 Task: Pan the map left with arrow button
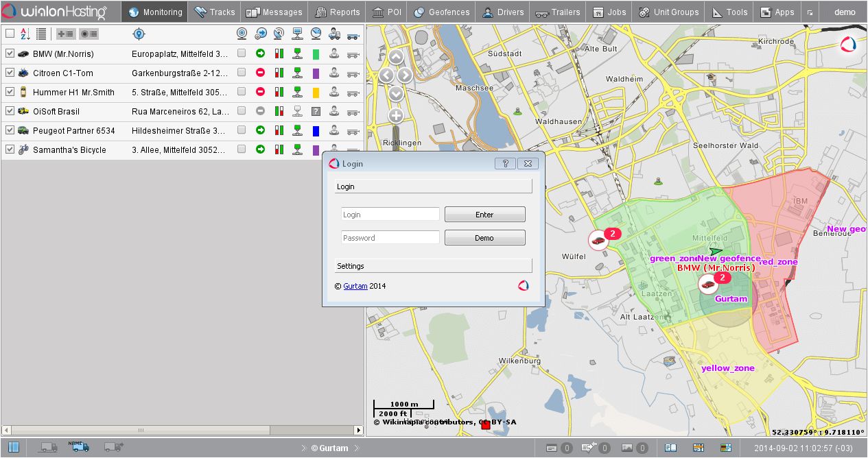[387, 75]
